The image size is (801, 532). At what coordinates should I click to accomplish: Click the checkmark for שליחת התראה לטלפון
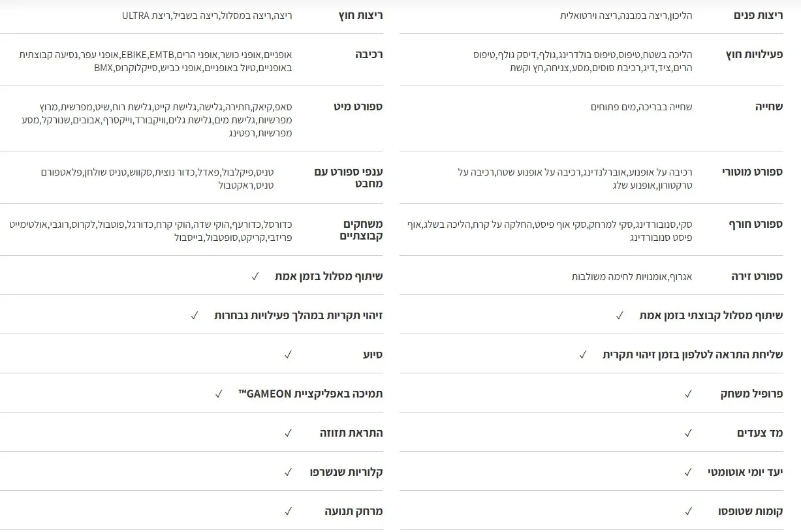pyautogui.click(x=583, y=354)
